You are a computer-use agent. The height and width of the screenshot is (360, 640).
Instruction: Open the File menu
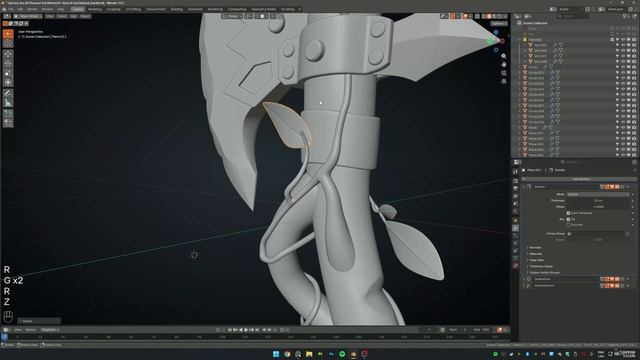click(x=11, y=9)
